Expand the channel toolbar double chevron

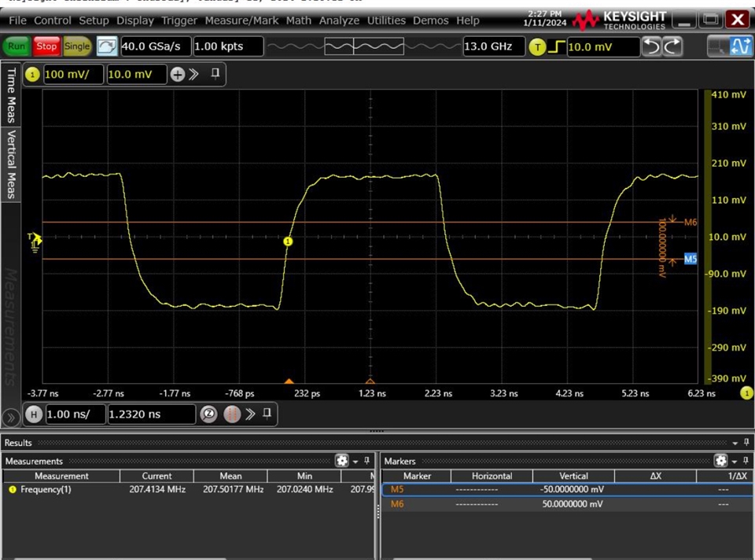click(x=193, y=74)
